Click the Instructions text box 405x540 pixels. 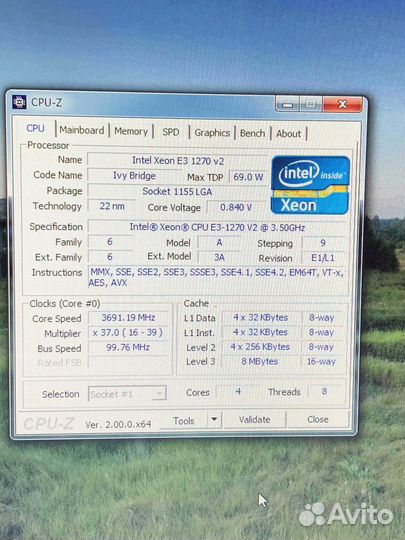(x=218, y=278)
